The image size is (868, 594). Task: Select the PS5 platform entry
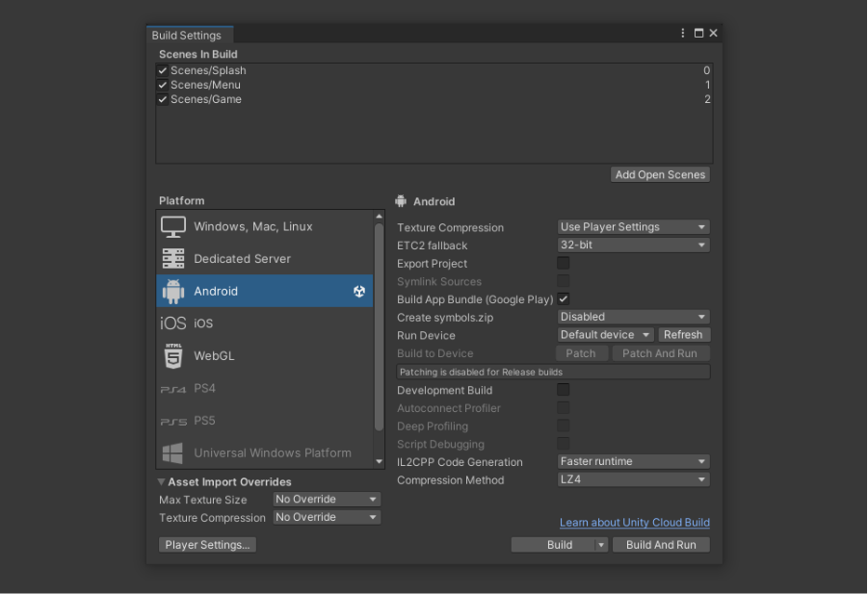click(265, 421)
